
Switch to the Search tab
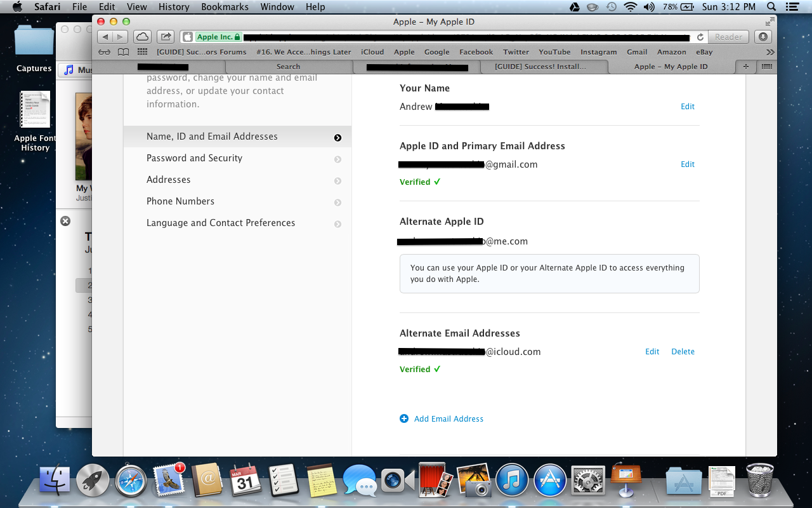(288, 67)
